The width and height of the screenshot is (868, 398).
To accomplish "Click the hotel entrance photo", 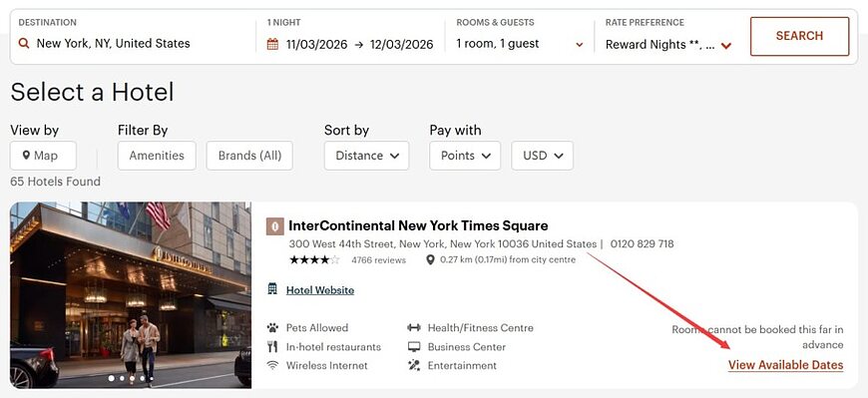I will (131, 294).
